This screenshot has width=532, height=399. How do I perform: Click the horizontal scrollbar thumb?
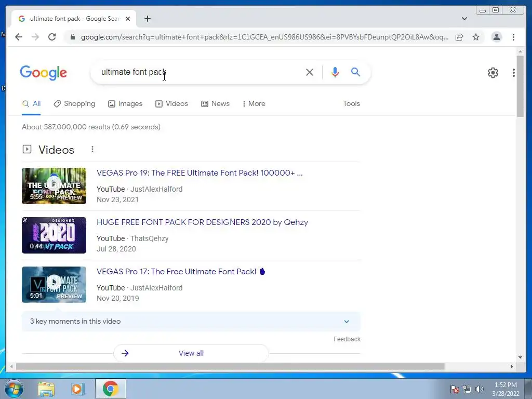pyautogui.click(x=230, y=366)
